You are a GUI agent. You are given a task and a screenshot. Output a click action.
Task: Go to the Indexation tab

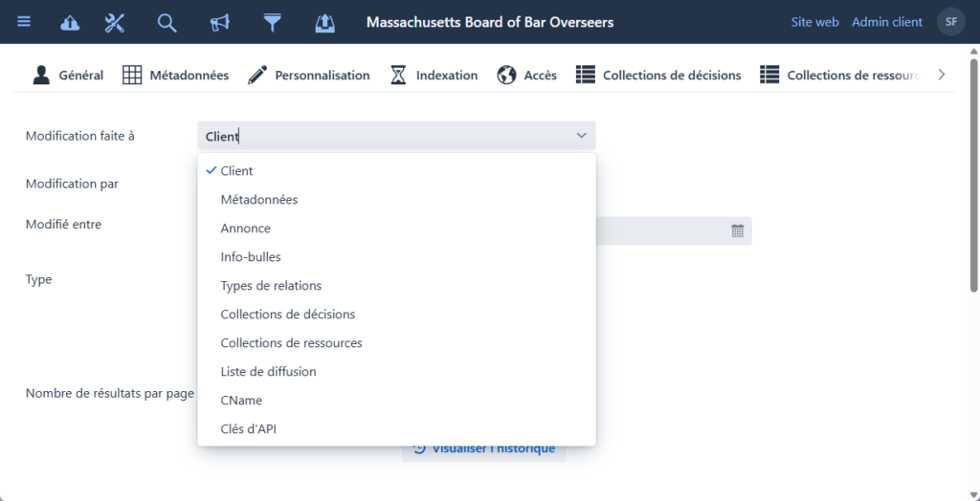coord(434,75)
